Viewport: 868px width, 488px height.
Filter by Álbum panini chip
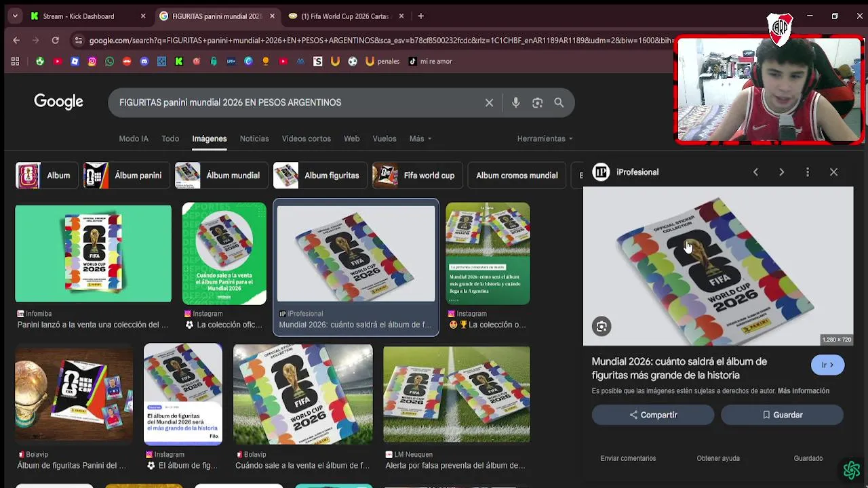(125, 176)
